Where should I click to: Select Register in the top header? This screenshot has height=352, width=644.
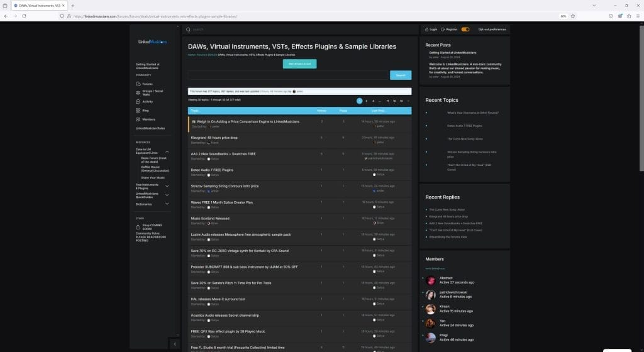click(451, 30)
